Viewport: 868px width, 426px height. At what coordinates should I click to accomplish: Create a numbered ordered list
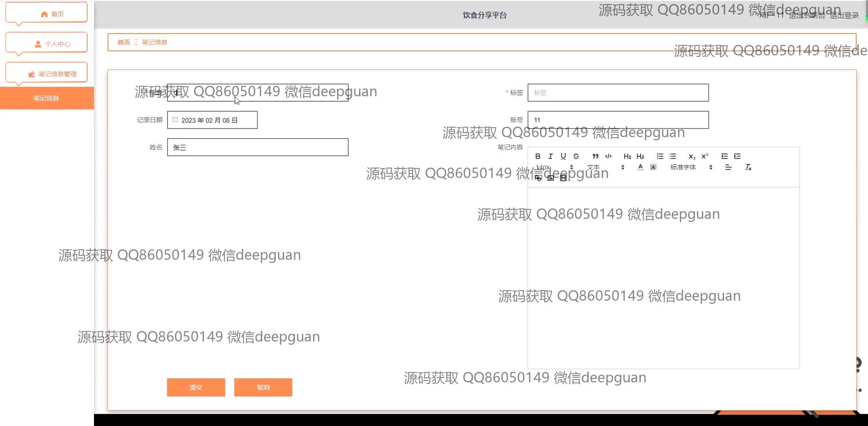[660, 156]
